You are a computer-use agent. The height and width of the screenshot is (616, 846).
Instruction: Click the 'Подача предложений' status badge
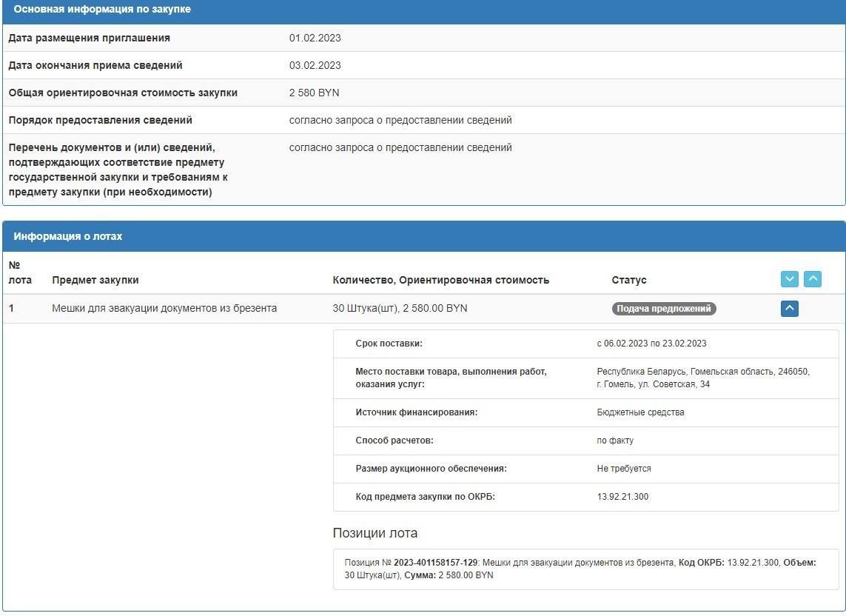(664, 309)
